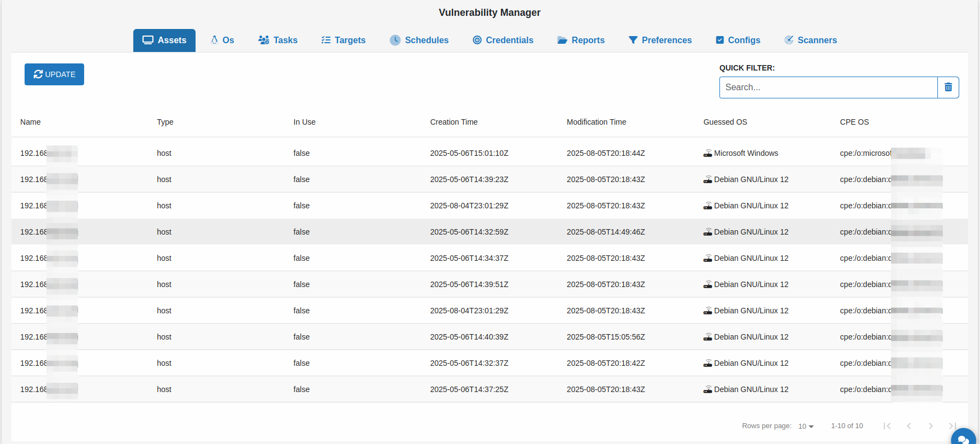Select the row created at 2025-05-06T14:32:59Z
The image size is (980, 444).
(x=469, y=232)
